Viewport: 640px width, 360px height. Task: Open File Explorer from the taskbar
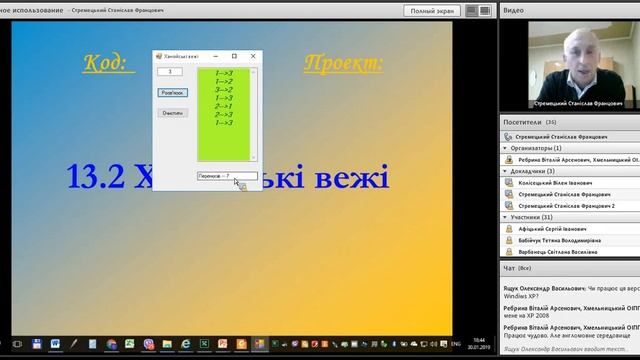tap(167, 344)
